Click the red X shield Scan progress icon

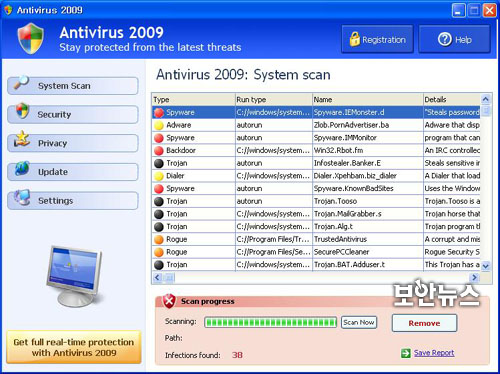click(169, 301)
